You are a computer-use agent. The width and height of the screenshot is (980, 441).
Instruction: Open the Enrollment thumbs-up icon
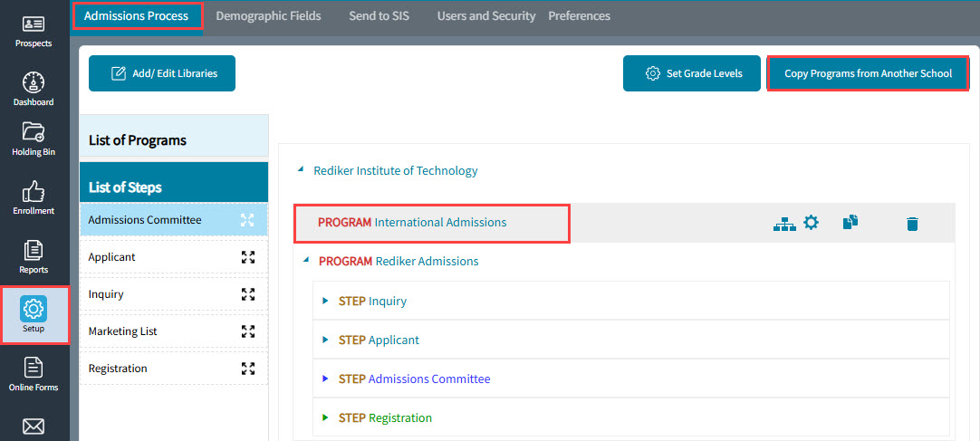tap(34, 190)
